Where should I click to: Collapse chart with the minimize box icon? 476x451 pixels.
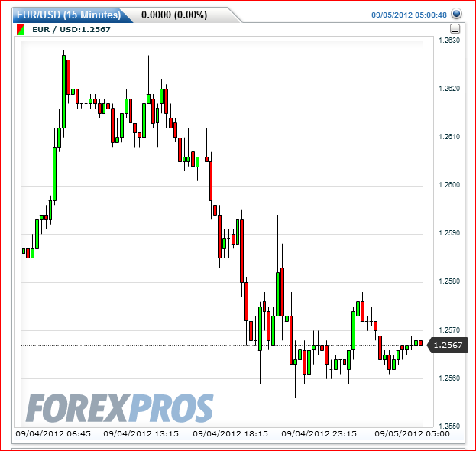coord(455,29)
